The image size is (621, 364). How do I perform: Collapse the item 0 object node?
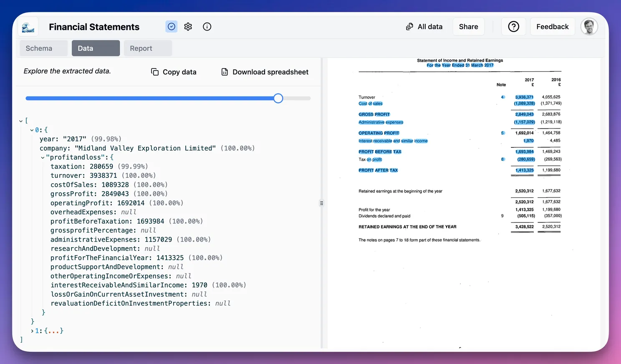32,130
